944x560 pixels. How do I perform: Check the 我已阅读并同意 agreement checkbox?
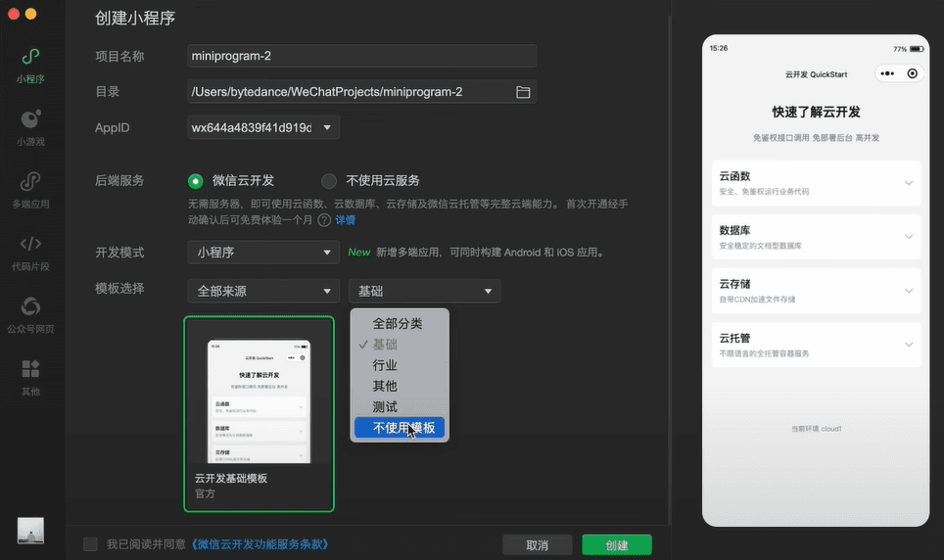coord(90,544)
